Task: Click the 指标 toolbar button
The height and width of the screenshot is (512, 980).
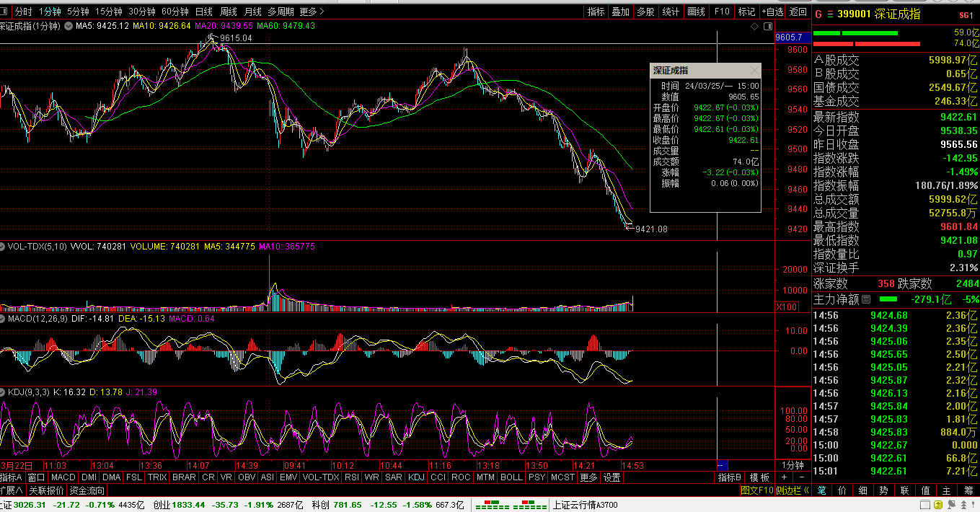Action: 596,12
